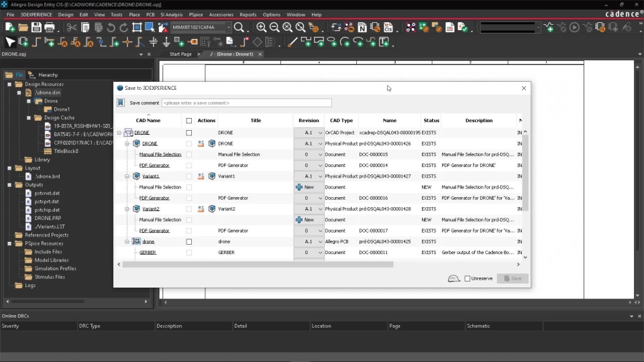Select the Place Ground symbol icon

[x=166, y=42]
